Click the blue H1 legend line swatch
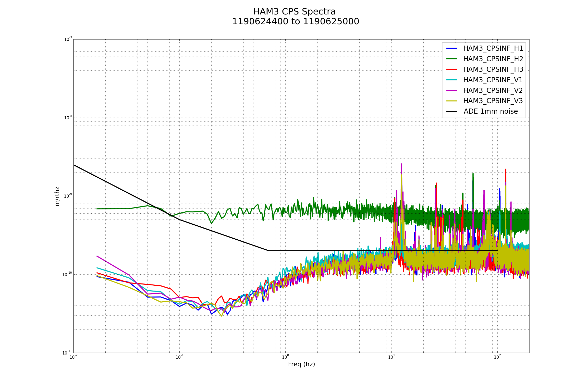588x392 pixels. pos(452,48)
